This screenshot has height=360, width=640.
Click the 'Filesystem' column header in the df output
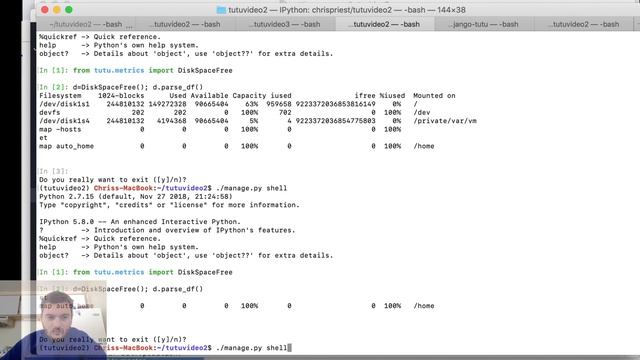(x=60, y=96)
